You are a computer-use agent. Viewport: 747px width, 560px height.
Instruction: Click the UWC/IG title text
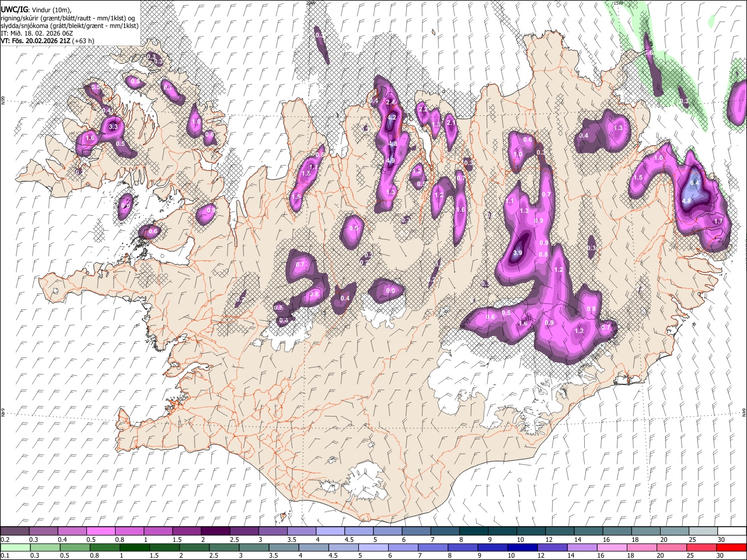pos(14,9)
